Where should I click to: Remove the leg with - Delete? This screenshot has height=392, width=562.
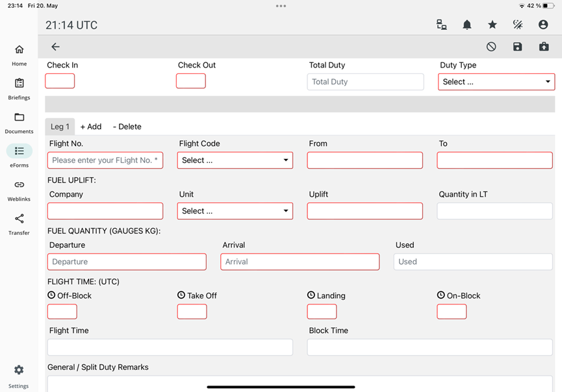pyautogui.click(x=127, y=127)
